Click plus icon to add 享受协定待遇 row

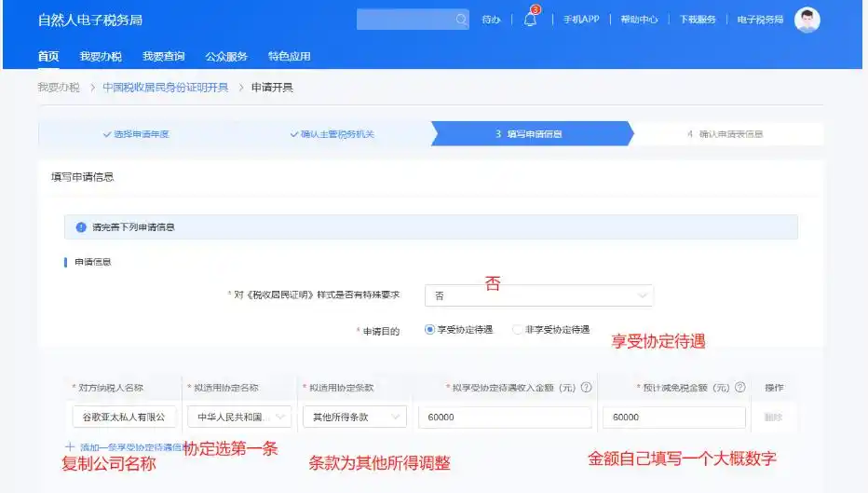[70, 446]
